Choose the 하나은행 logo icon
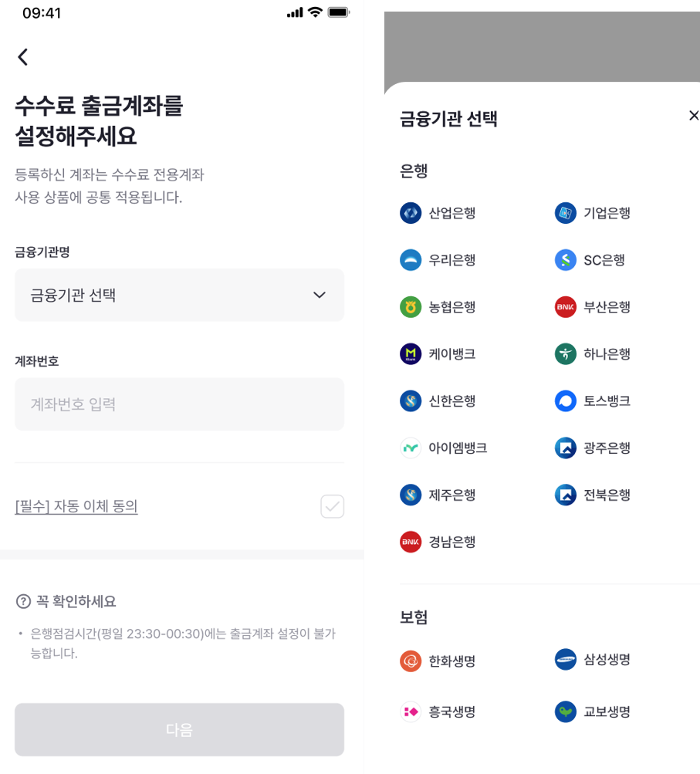700x774 pixels. click(566, 354)
